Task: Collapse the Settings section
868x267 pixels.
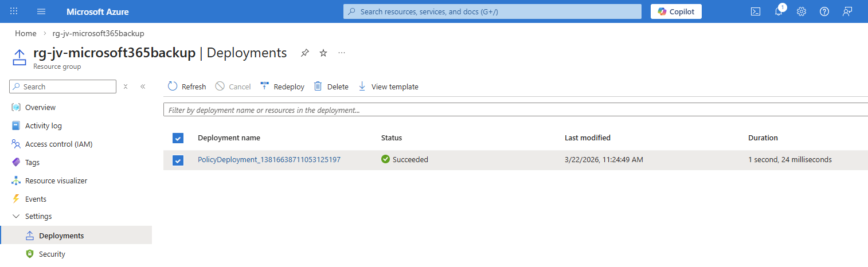Action: 16,217
